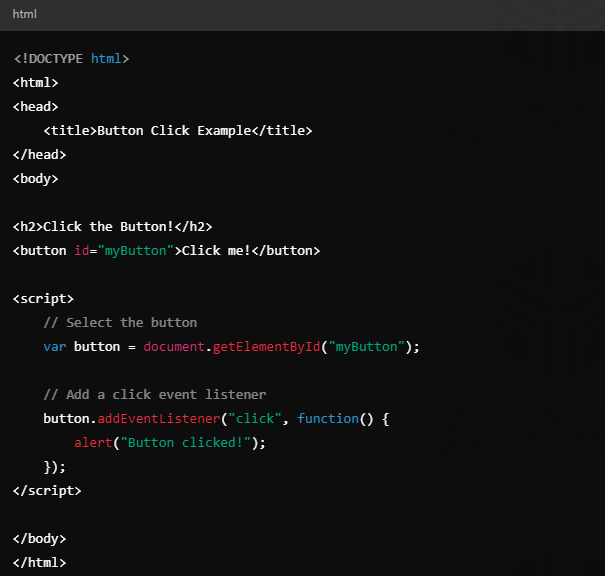
Task: Click the title line 'Button Click Example'
Action: pos(178,131)
